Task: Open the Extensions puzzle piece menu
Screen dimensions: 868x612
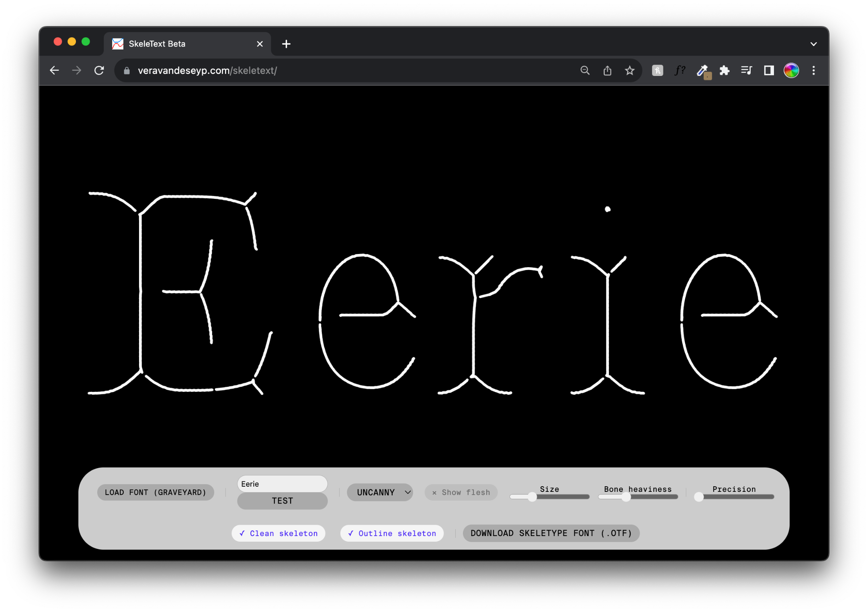Action: (x=724, y=71)
